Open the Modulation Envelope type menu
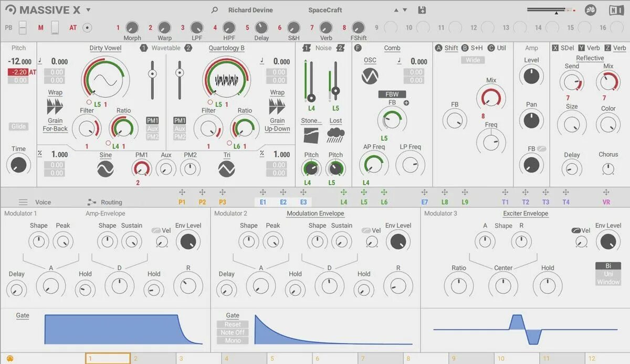 pyautogui.click(x=316, y=213)
